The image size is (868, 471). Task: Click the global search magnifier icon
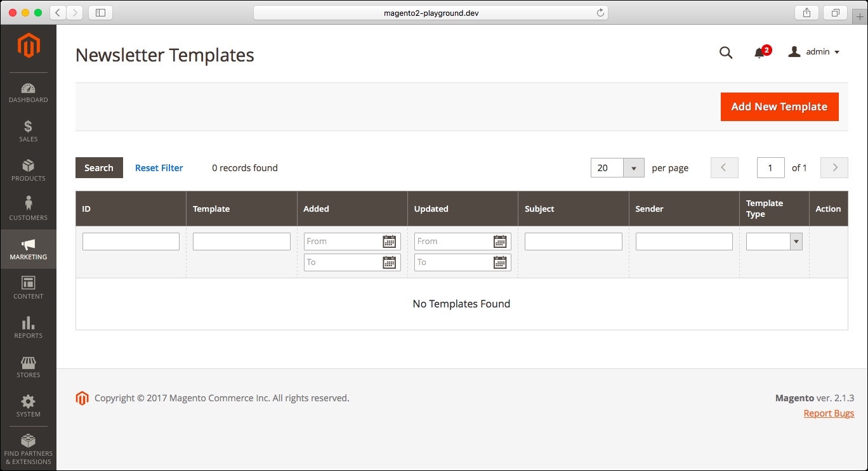point(726,53)
